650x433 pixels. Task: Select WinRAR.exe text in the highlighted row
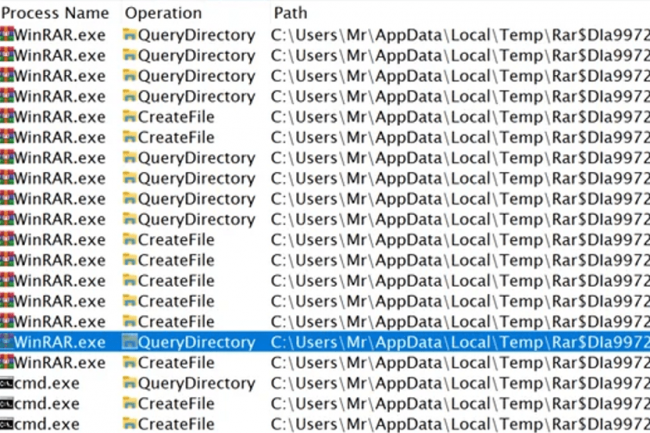click(x=60, y=342)
